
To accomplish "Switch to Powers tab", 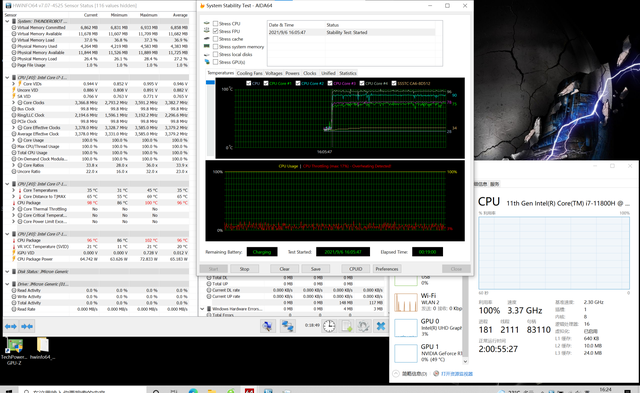I will (x=292, y=73).
